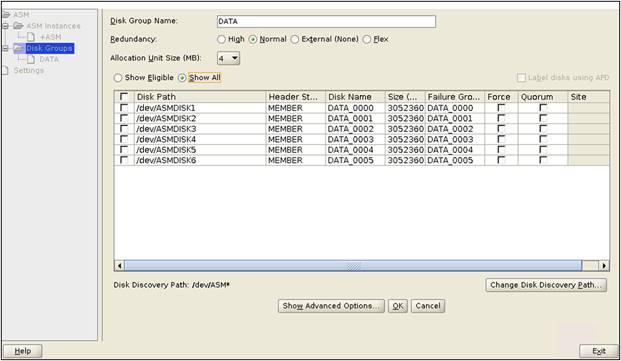The image size is (621, 361).
Task: Click the Exit button
Action: pyautogui.click(x=598, y=351)
